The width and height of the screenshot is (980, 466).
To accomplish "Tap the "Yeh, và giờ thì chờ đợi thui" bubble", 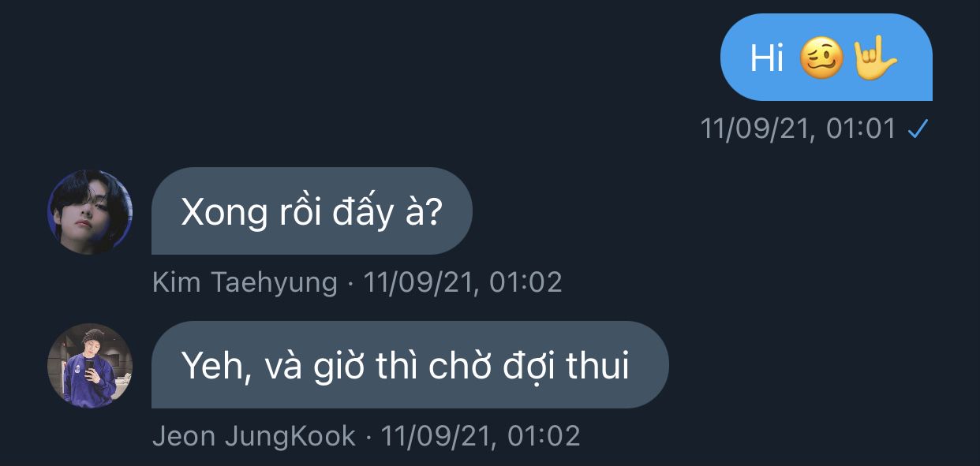I will click(410, 364).
